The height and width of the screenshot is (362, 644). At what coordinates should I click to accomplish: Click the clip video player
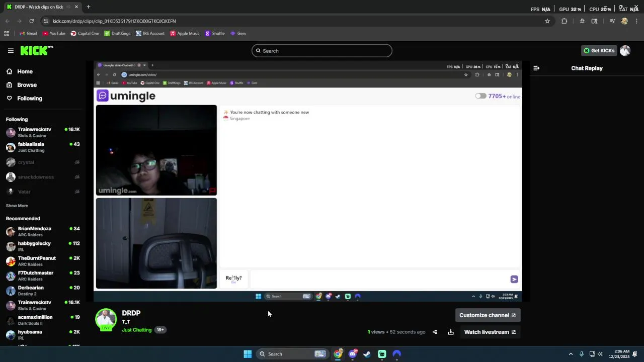coord(308,181)
